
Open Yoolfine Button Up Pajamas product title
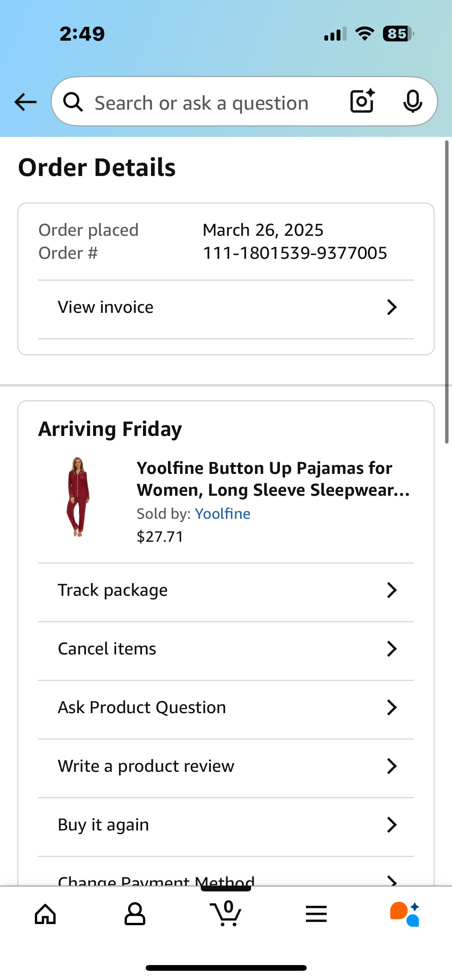[273, 479]
